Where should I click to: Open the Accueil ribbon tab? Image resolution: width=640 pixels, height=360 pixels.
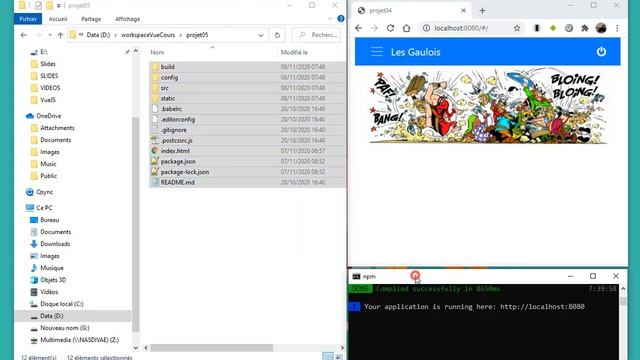58,19
